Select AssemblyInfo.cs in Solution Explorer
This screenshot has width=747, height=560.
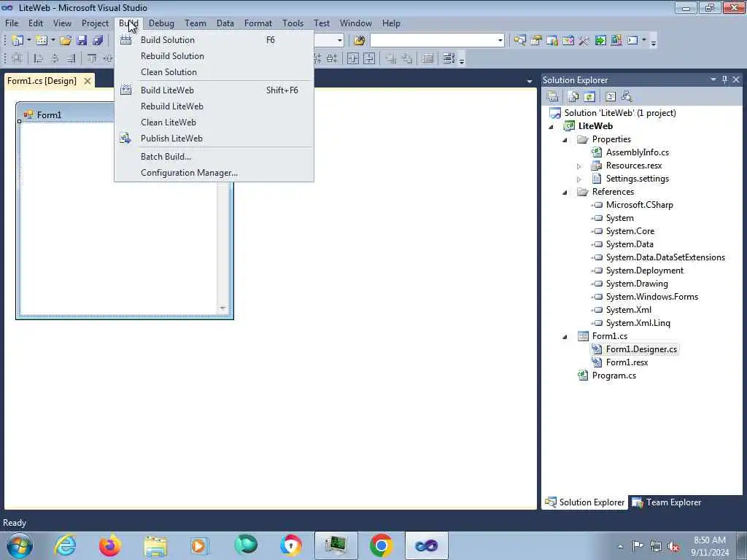coord(637,152)
